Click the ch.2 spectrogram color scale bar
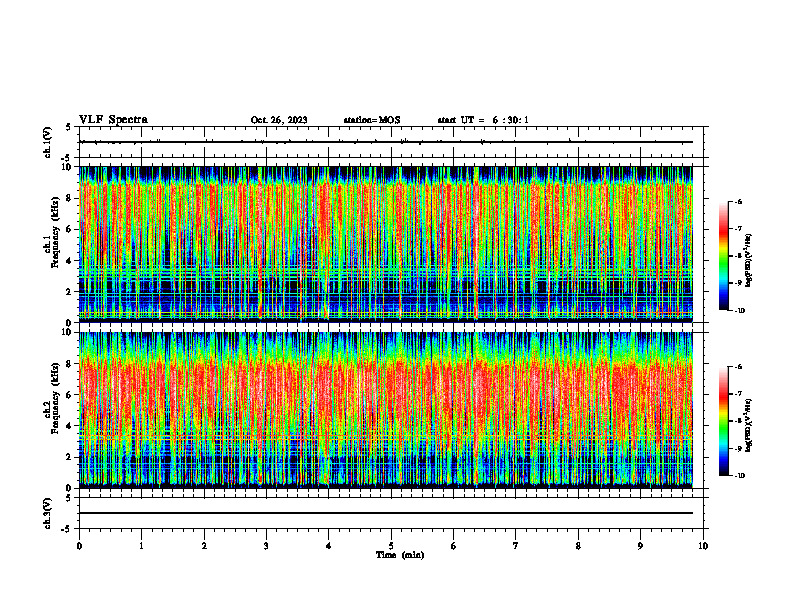The height and width of the screenshot is (612, 792). [723, 421]
